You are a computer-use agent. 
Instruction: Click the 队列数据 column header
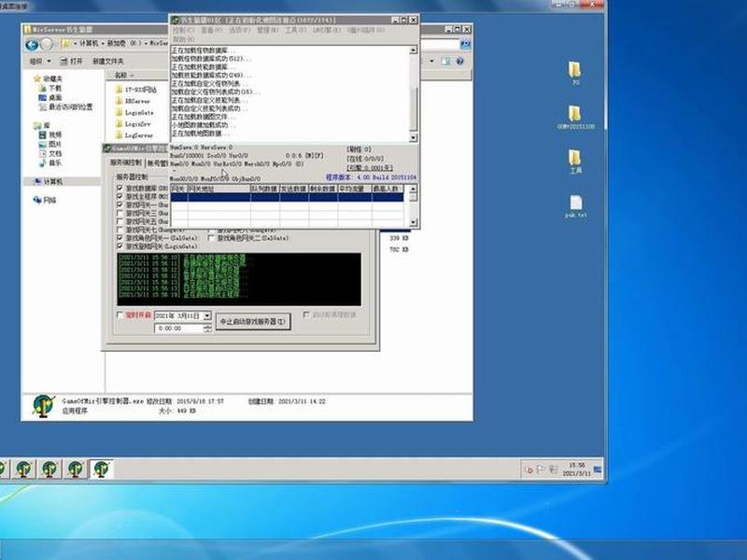point(265,189)
